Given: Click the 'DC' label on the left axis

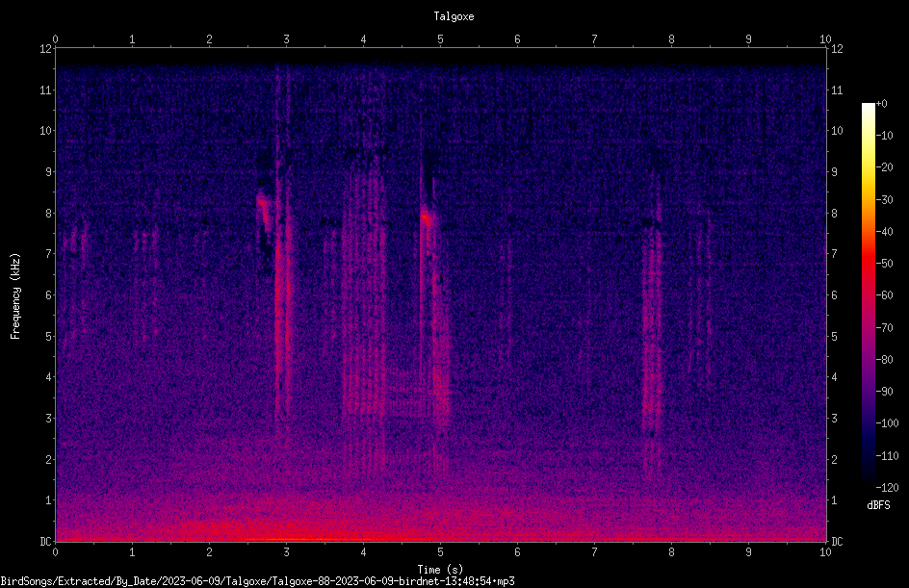Looking at the screenshot, I should coord(45,542).
